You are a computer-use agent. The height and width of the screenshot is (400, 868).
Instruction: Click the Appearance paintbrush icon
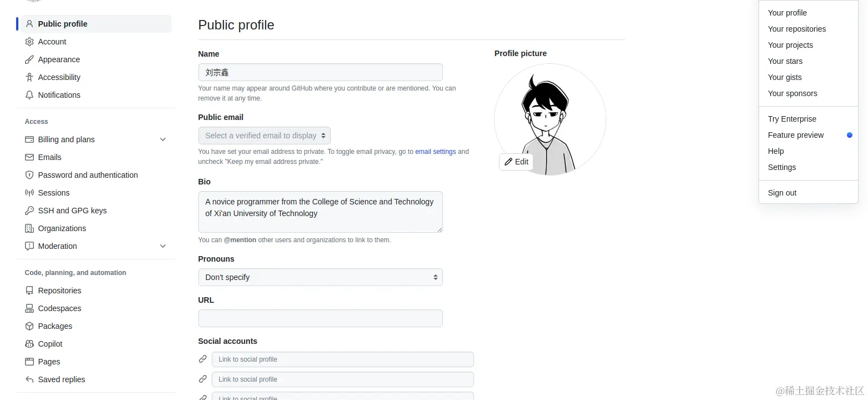click(29, 59)
